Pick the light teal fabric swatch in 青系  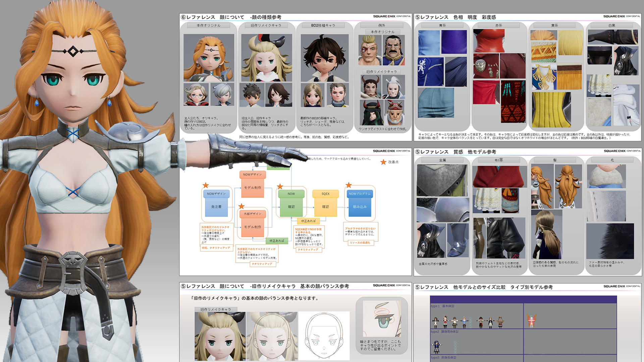436,103
